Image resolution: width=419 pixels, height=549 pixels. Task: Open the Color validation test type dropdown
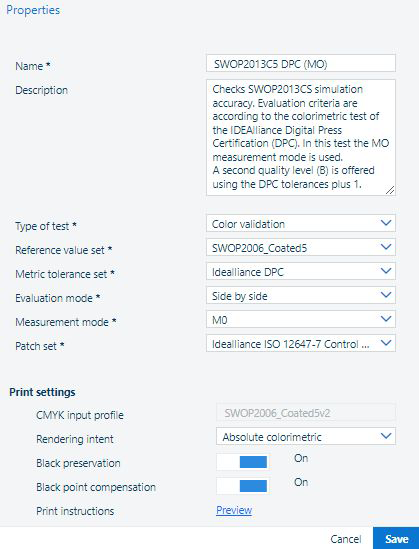301,223
